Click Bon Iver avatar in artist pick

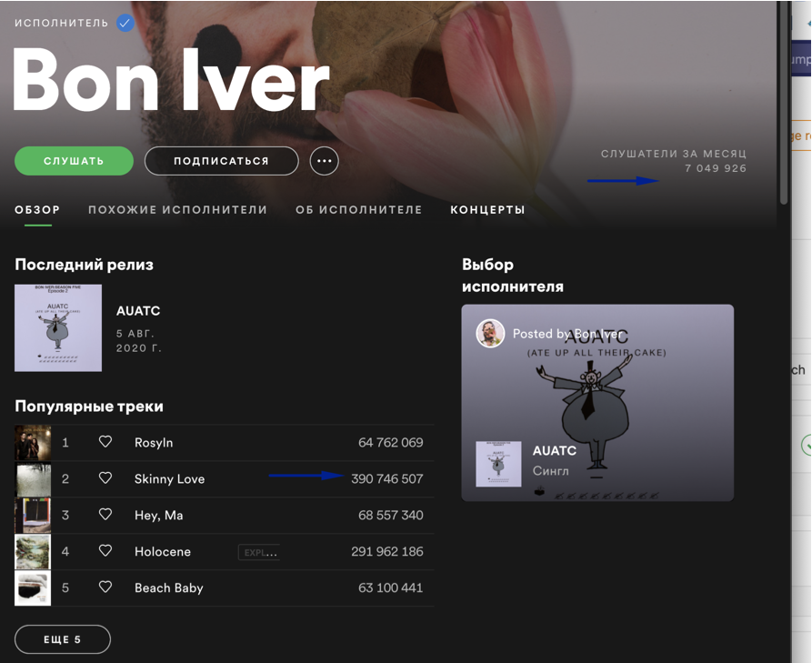[x=490, y=334]
